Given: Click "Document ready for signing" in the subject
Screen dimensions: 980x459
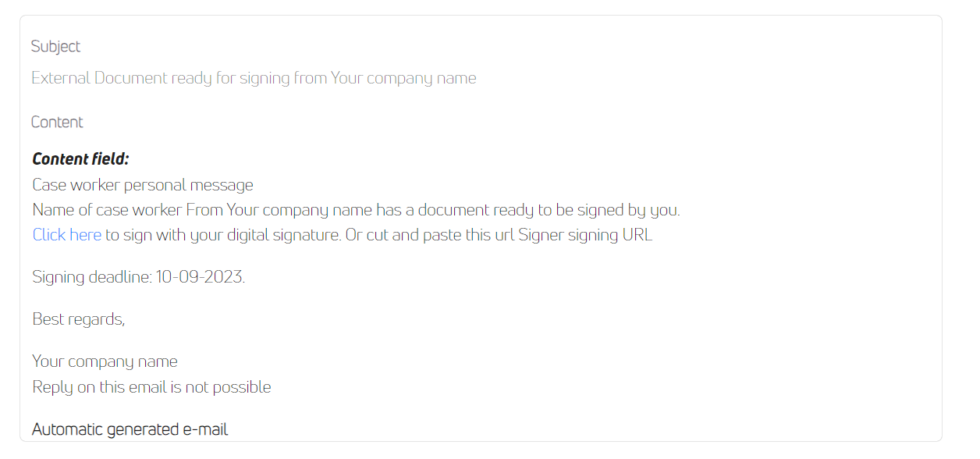Looking at the screenshot, I should click(192, 78).
